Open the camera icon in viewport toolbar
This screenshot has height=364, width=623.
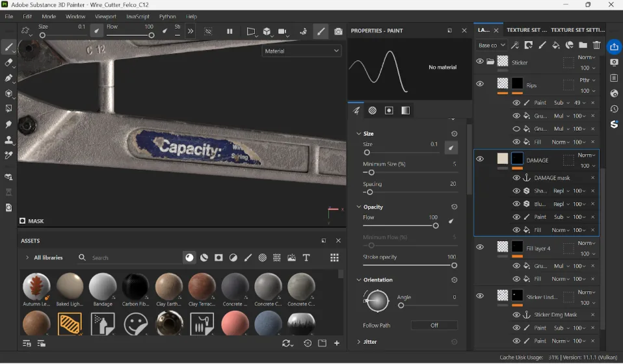click(x=282, y=31)
